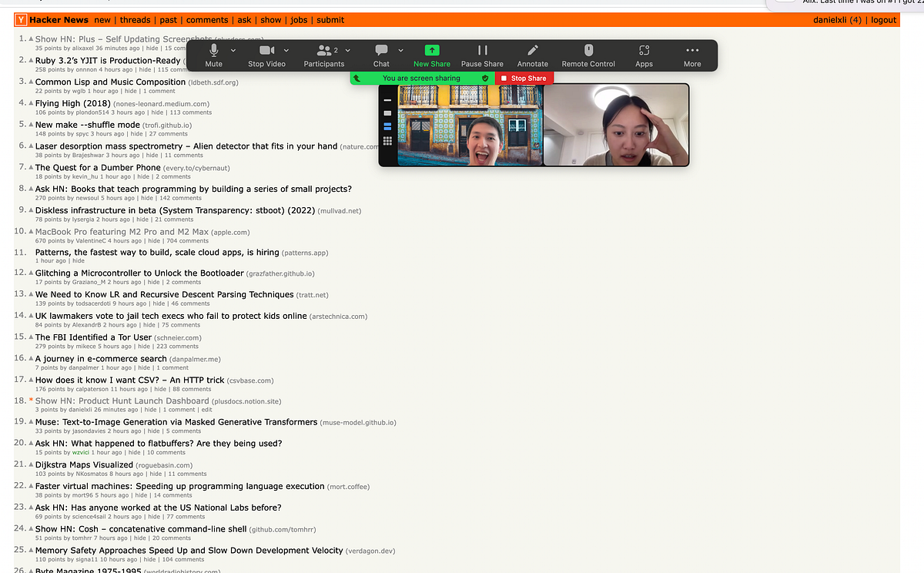The width and height of the screenshot is (924, 573).
Task: Mute the microphone in the Zoom toolbar
Action: click(x=213, y=54)
